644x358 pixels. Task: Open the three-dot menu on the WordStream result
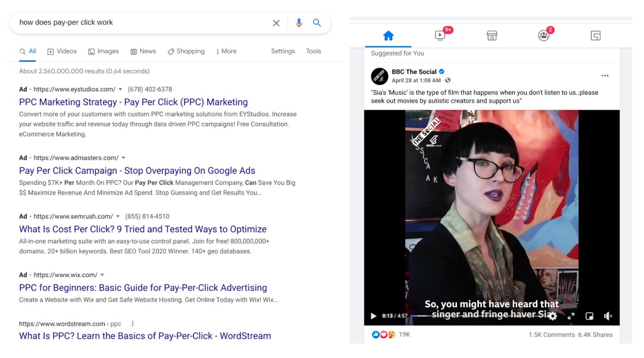coord(133,324)
